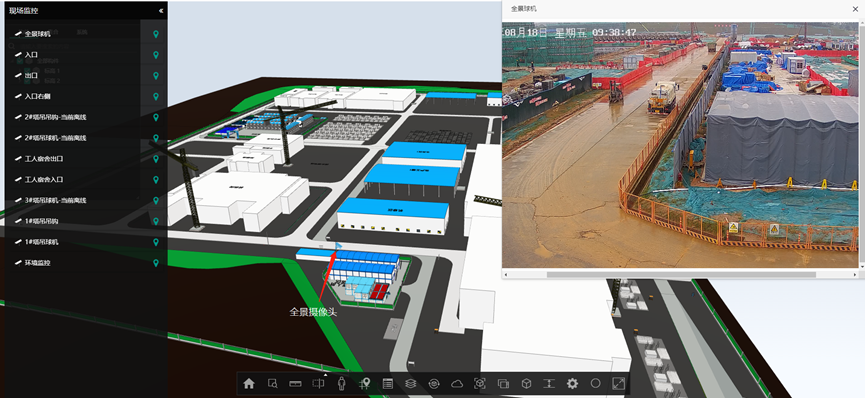Click horizontal scrollbar under video feed

(x=681, y=274)
